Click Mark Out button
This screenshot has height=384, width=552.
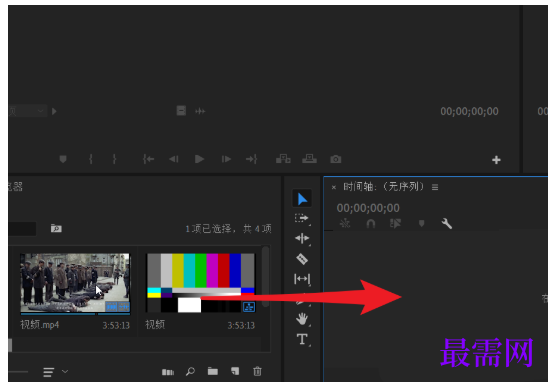point(114,159)
